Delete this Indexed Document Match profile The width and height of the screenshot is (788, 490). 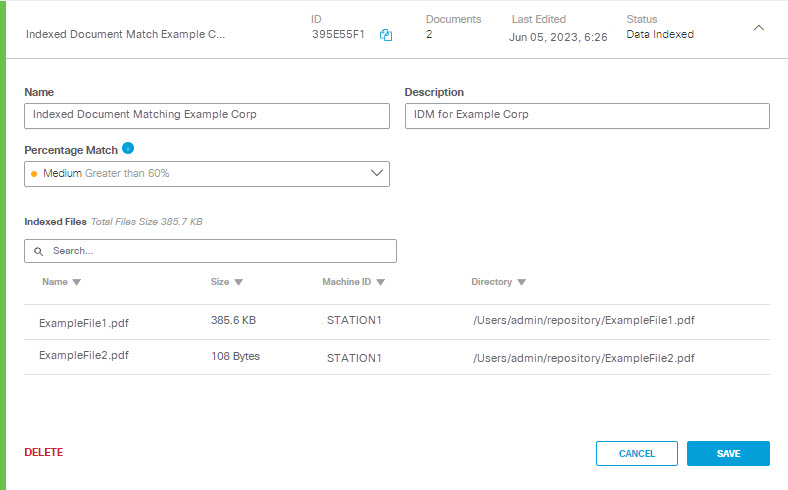[x=44, y=452]
